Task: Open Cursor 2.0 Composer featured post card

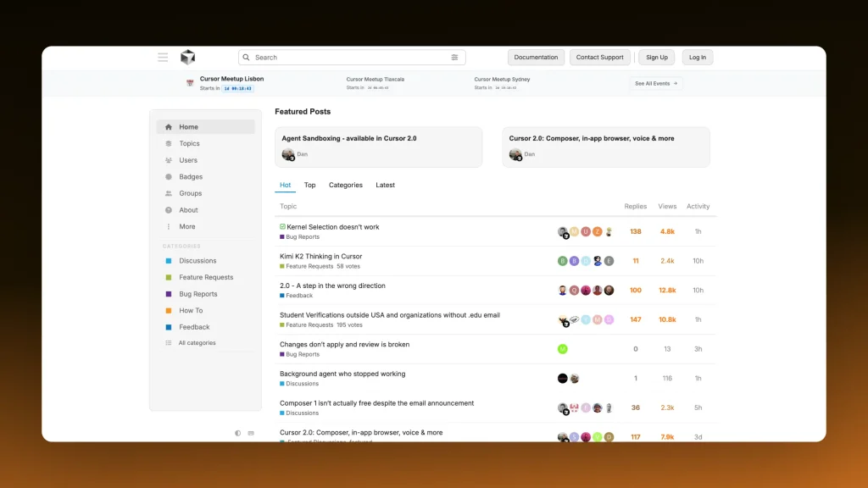Action: click(x=606, y=147)
